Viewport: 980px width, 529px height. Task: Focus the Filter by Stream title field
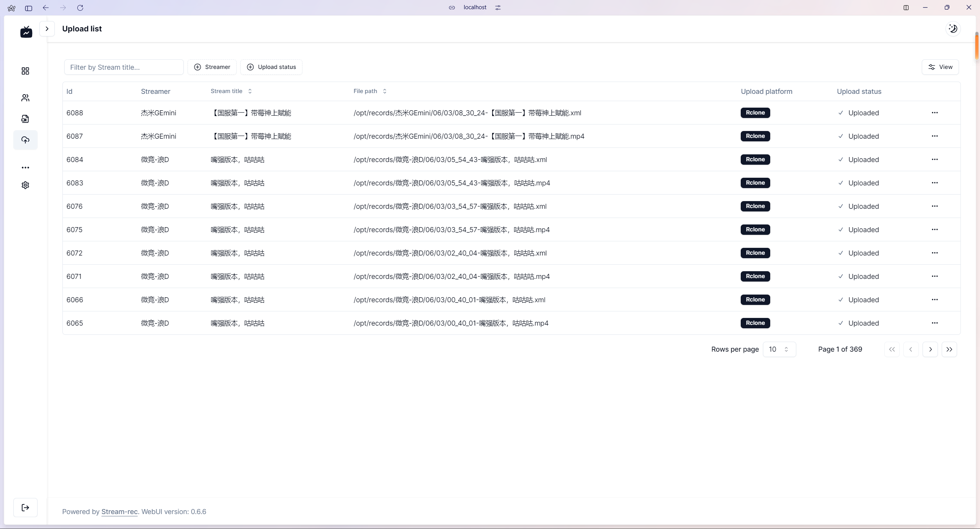124,67
